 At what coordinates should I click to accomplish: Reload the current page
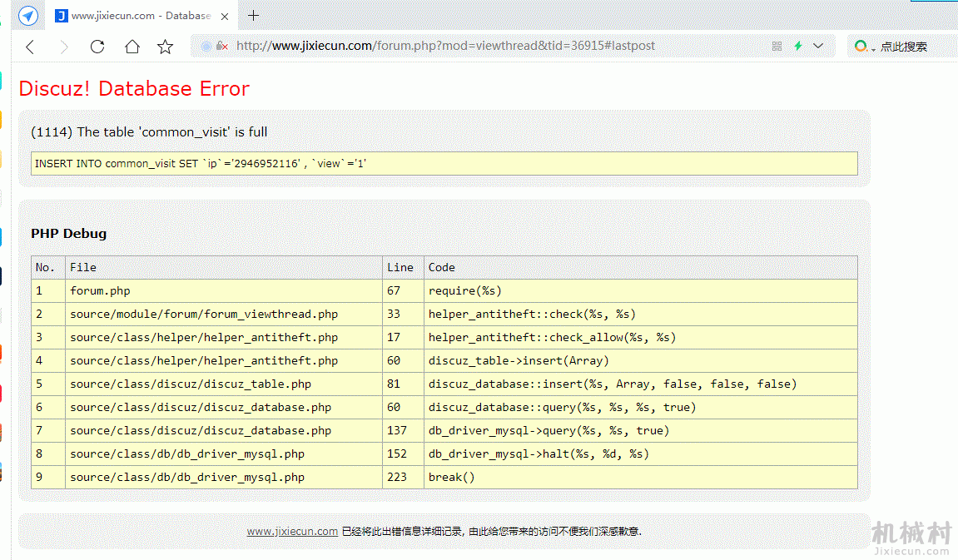coord(97,47)
